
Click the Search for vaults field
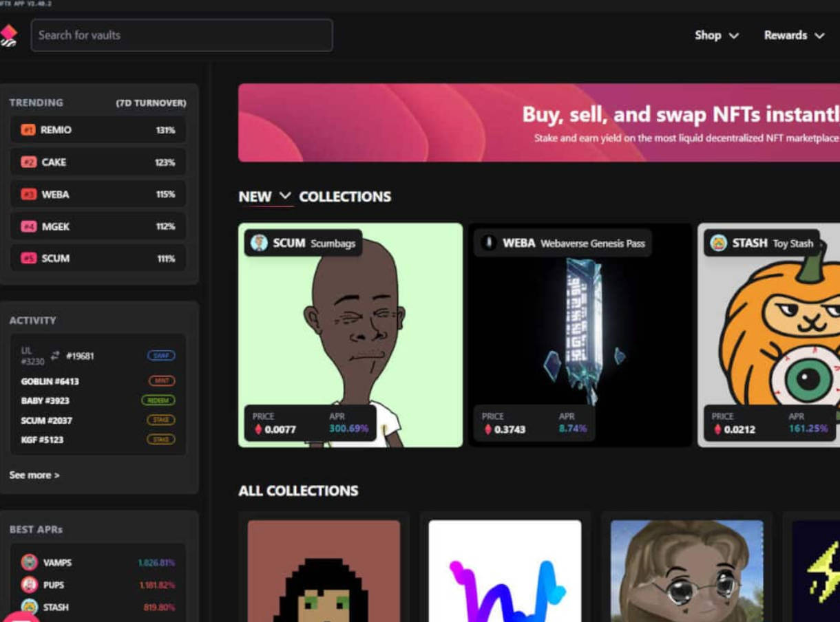click(182, 35)
